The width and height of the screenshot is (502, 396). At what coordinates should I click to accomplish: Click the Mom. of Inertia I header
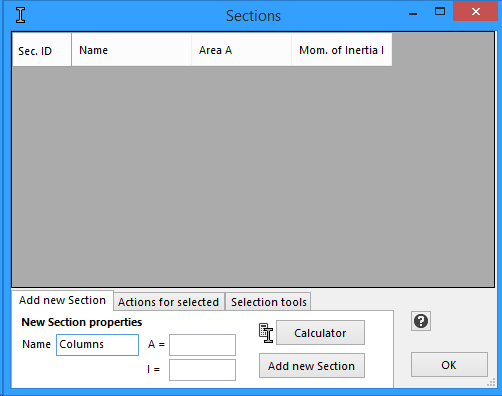pos(342,50)
